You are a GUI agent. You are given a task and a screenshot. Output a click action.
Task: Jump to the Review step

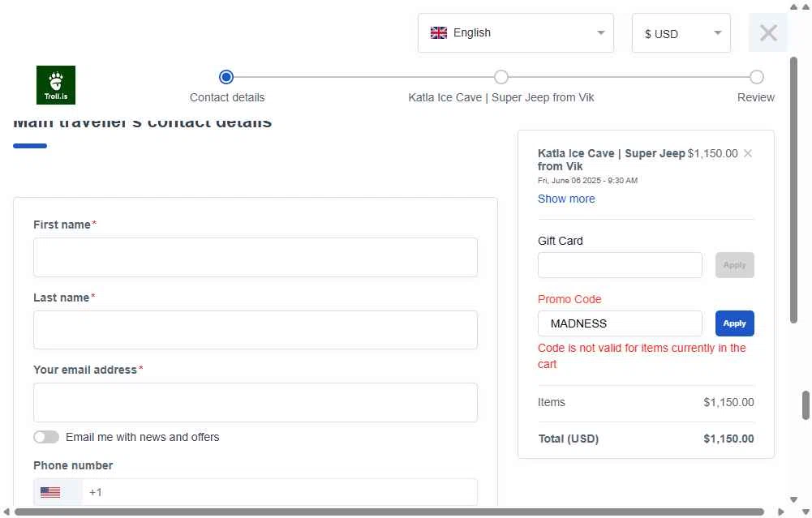click(757, 77)
